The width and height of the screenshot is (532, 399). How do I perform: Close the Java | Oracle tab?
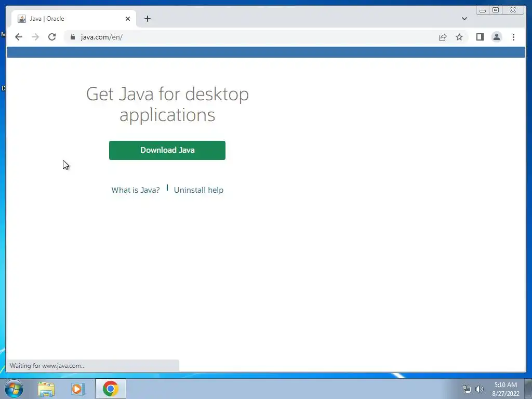point(128,19)
